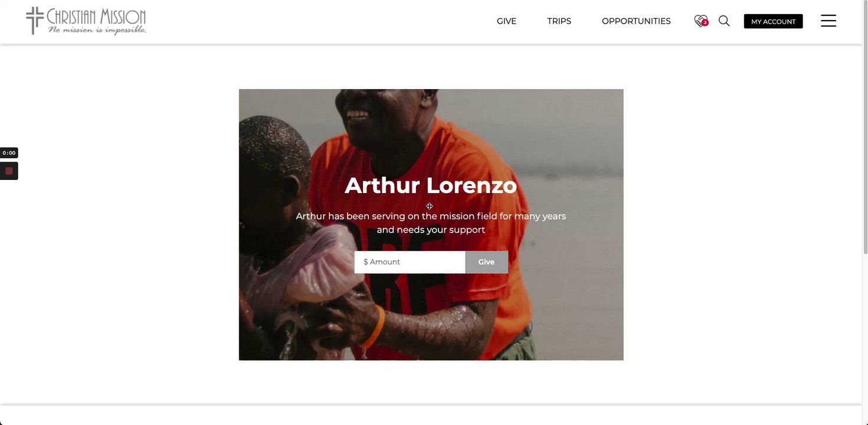
Task: Click the gray Give button
Action: [486, 262]
